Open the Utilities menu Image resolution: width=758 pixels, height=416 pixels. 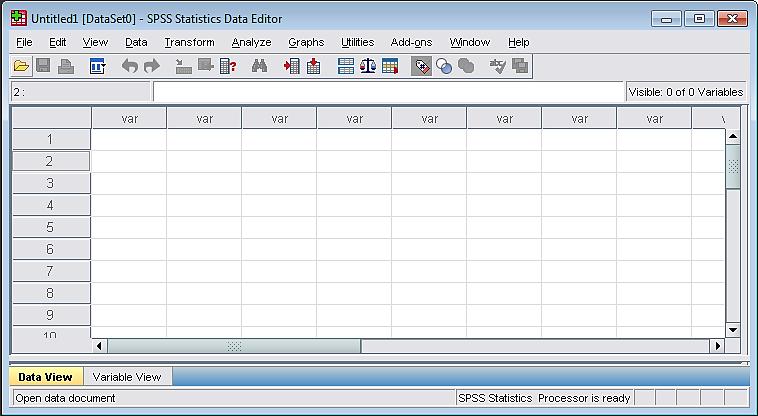tap(358, 43)
